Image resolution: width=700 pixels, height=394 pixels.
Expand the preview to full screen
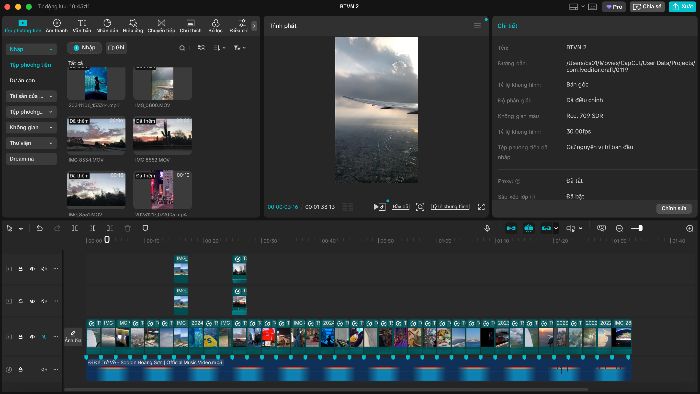[481, 207]
